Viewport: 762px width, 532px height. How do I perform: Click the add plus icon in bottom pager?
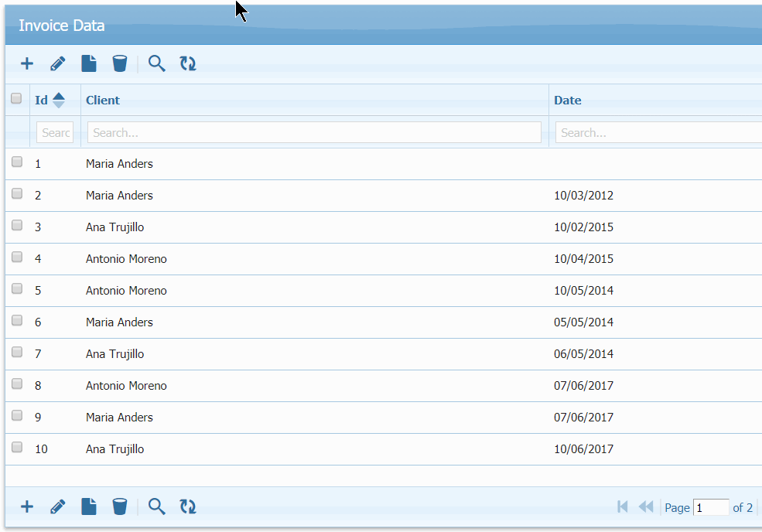(x=27, y=506)
